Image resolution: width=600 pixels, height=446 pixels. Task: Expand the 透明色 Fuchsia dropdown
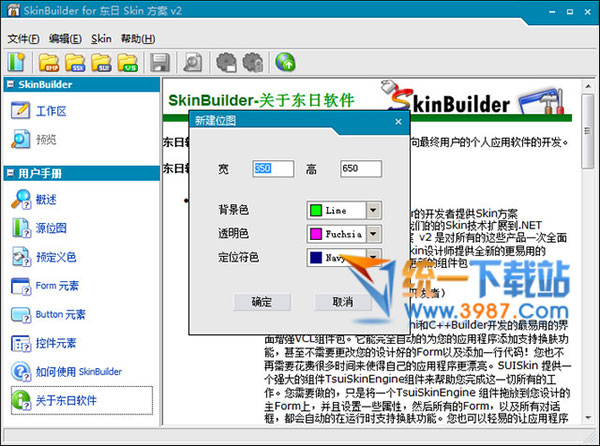[x=374, y=234]
